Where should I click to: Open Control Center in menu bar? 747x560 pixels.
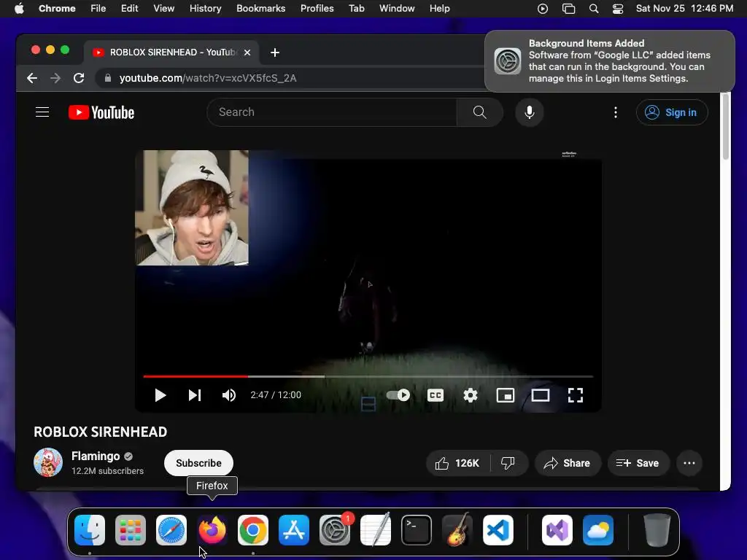(618, 9)
